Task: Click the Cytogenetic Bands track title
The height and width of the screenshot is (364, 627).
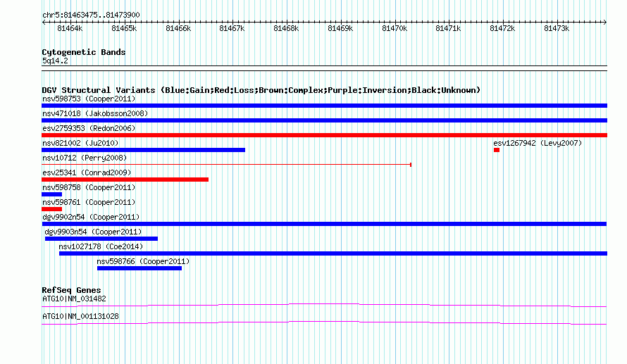Action: pos(84,52)
